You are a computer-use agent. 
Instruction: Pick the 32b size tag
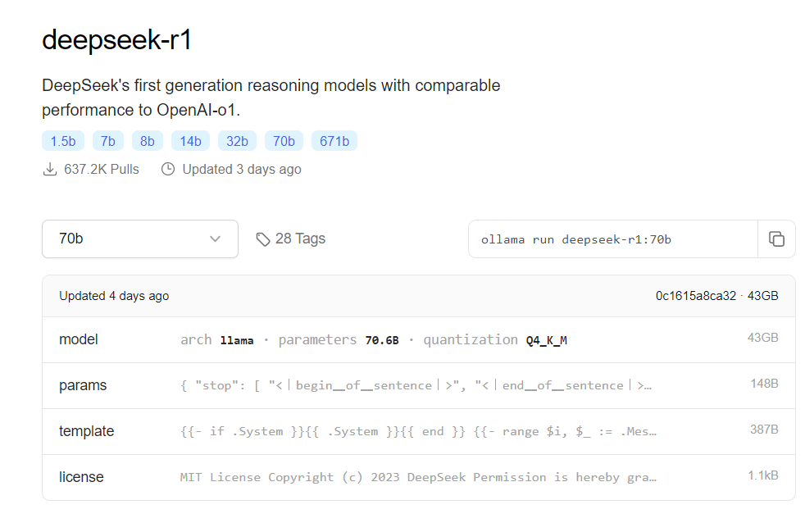pos(237,141)
